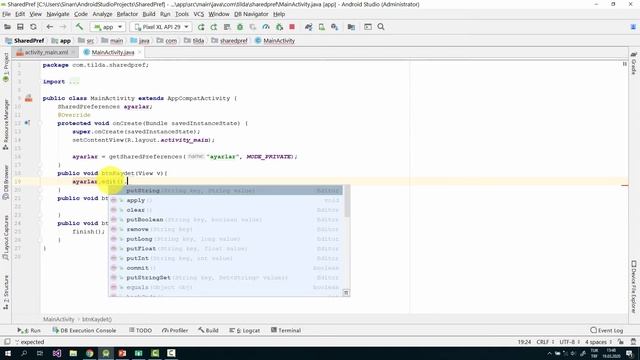The width and height of the screenshot is (640, 360).
Task: Open the VCS menu
Action: click(x=198, y=14)
